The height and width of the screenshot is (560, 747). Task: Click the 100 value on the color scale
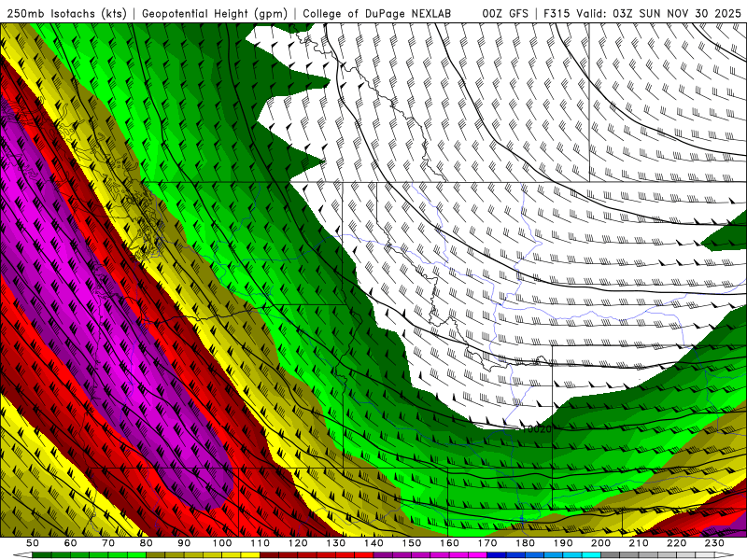[222, 543]
